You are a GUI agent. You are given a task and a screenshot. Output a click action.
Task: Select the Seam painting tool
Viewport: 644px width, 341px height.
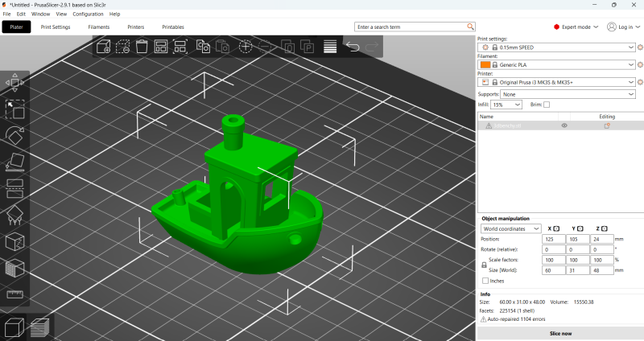tap(14, 242)
